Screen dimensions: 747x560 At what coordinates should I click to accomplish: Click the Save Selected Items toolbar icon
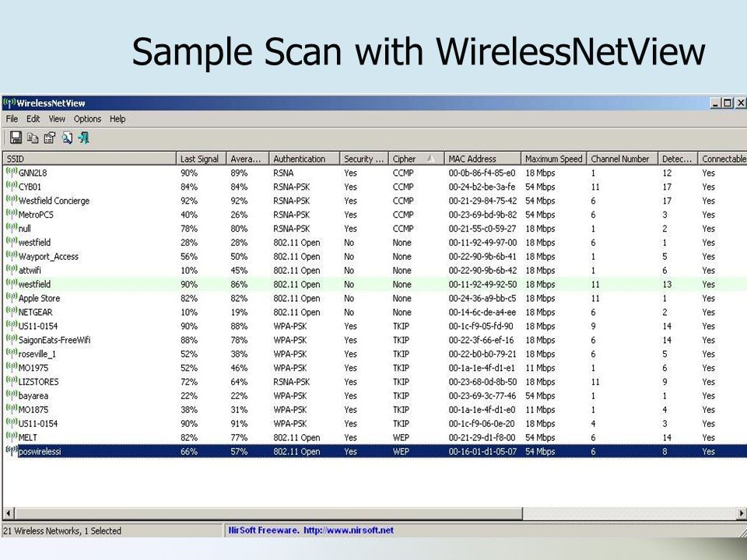(16, 138)
